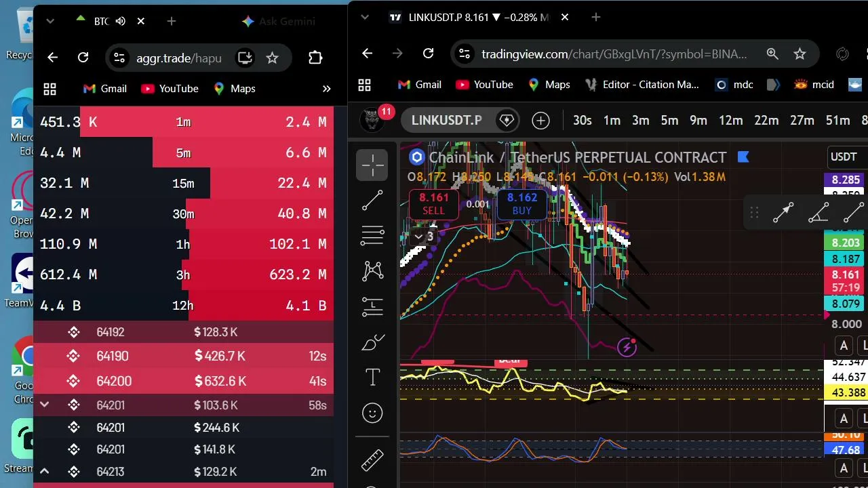Select the 3m timeframe

[x=641, y=121]
